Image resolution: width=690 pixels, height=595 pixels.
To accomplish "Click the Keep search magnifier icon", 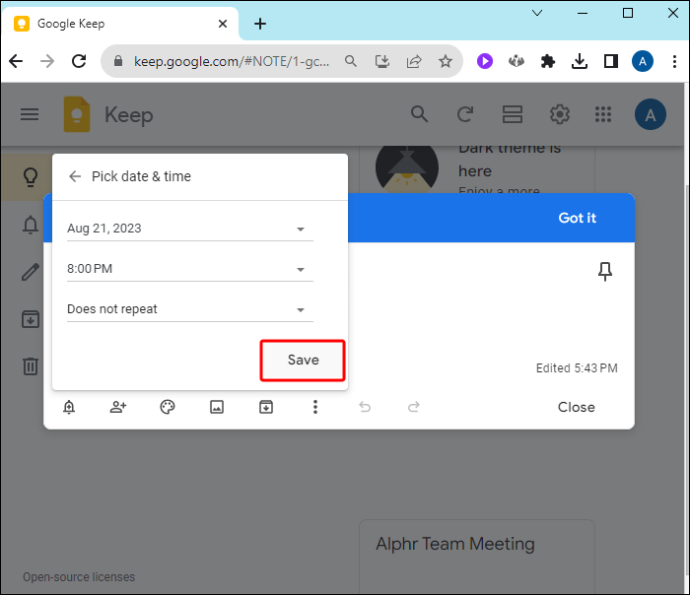I will tap(419, 114).
